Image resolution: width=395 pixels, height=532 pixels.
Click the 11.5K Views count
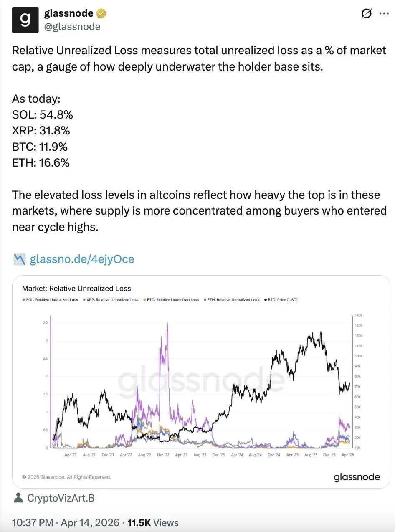tap(153, 522)
